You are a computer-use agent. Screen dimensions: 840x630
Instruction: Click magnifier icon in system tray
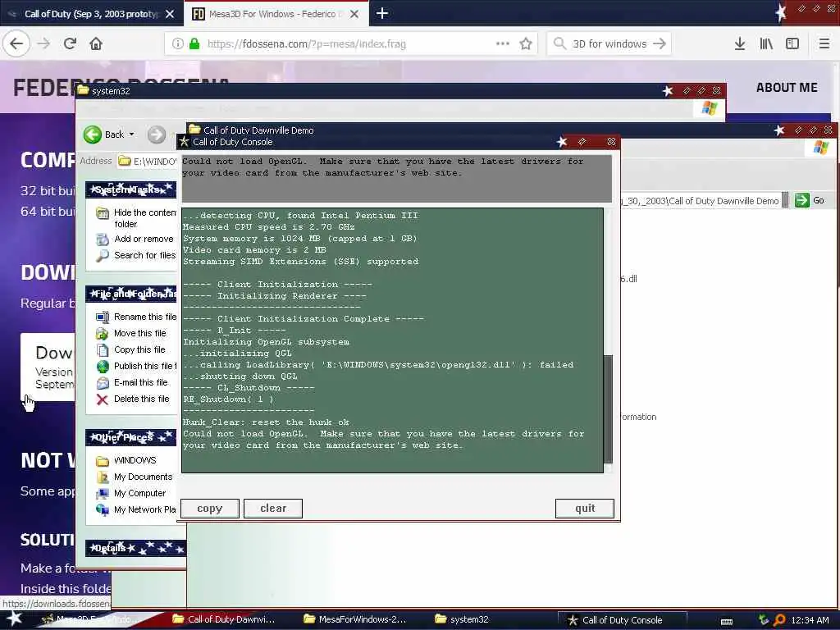(779, 620)
